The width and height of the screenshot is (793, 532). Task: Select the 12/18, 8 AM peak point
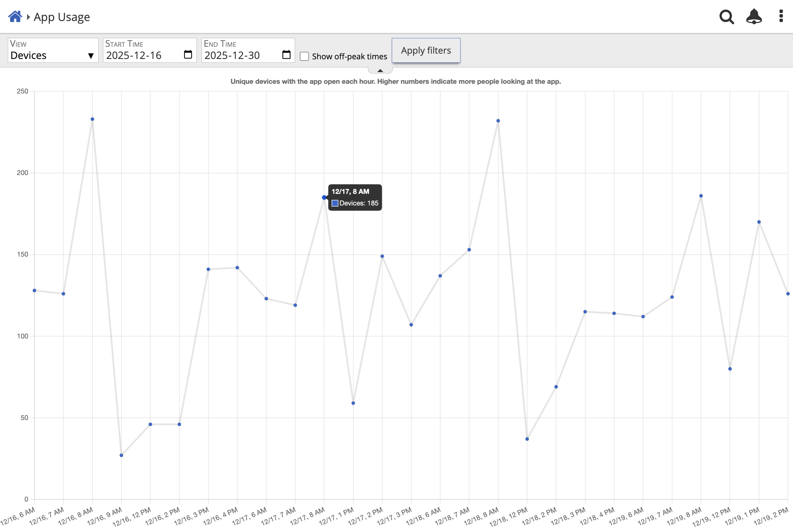[498, 121]
